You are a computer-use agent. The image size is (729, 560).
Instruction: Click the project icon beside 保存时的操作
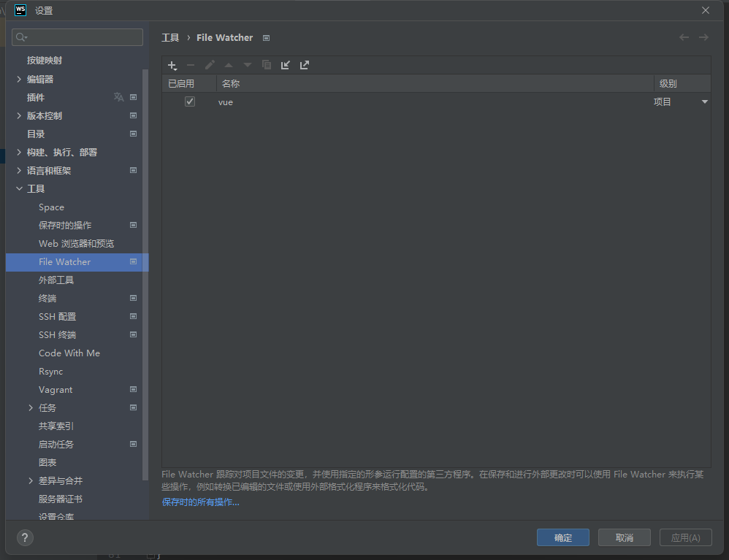[134, 225]
